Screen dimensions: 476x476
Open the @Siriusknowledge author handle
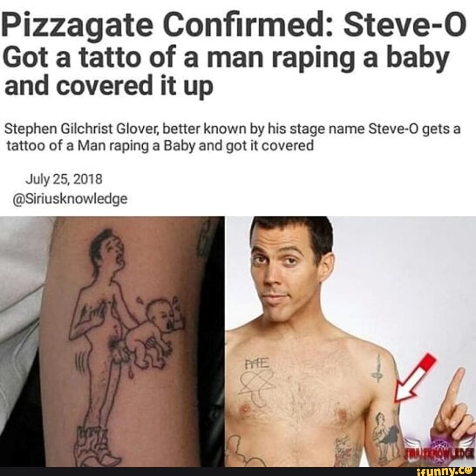[x=70, y=199]
